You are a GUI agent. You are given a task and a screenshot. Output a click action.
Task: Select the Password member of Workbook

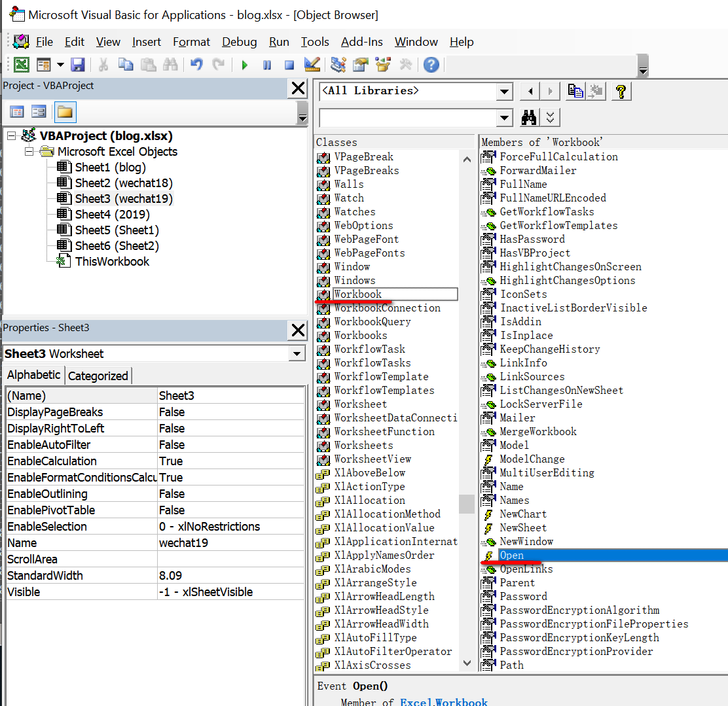click(x=523, y=597)
